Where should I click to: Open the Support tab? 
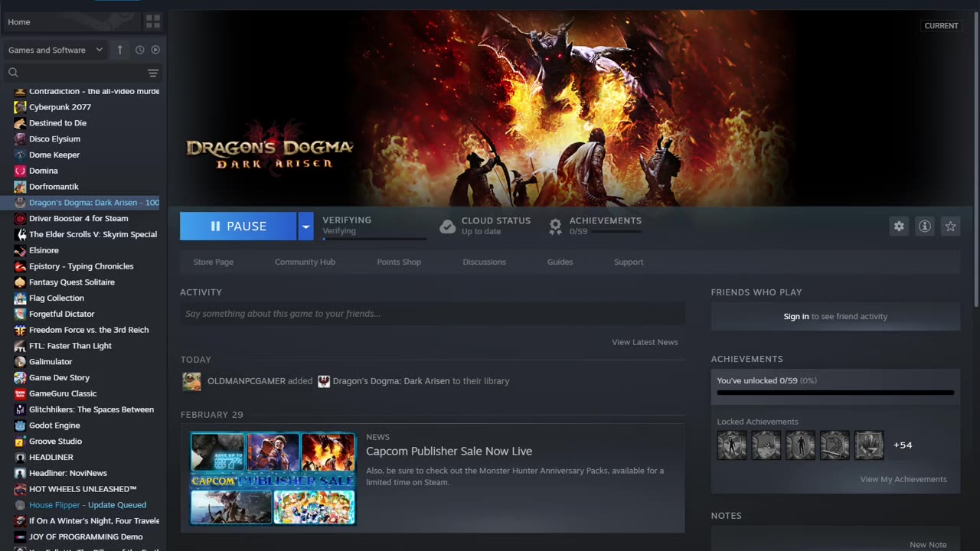point(629,262)
